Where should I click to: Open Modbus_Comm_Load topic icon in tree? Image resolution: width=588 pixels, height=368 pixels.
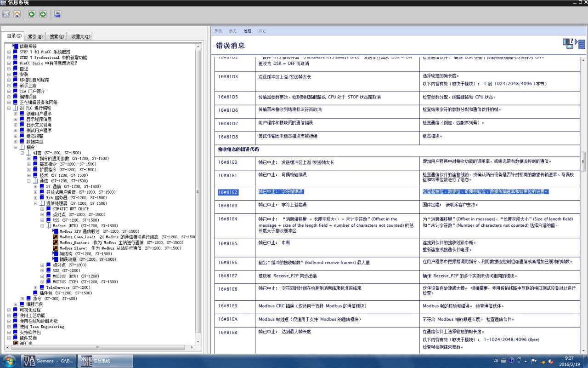pyautogui.click(x=56, y=237)
